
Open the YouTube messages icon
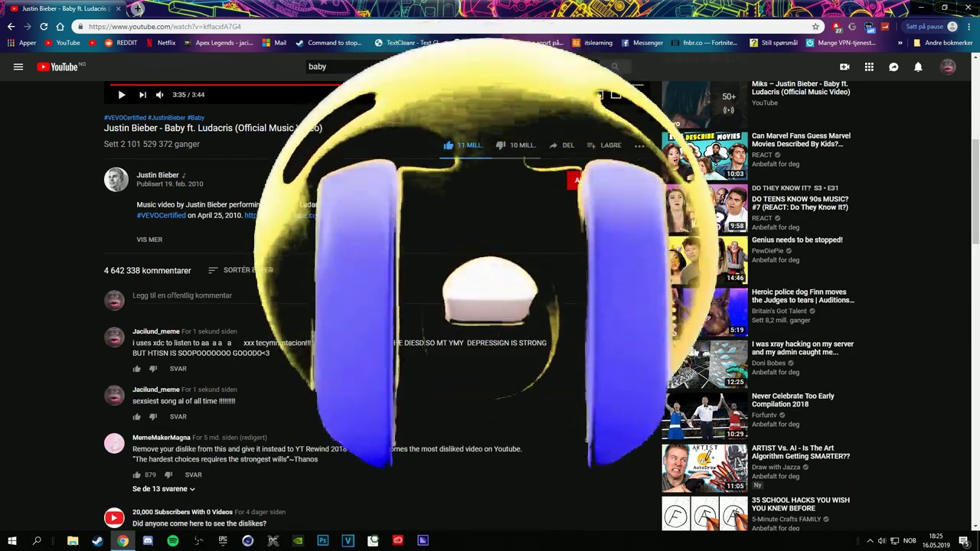tap(893, 67)
